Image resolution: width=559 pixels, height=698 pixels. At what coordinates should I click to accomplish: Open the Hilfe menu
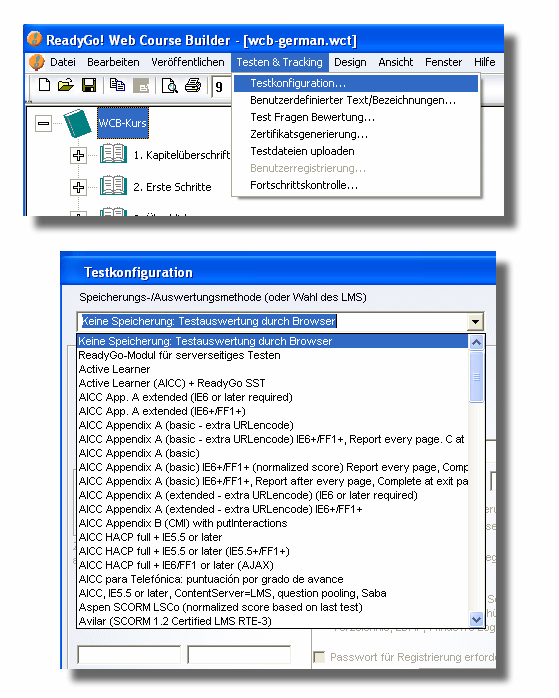point(485,62)
